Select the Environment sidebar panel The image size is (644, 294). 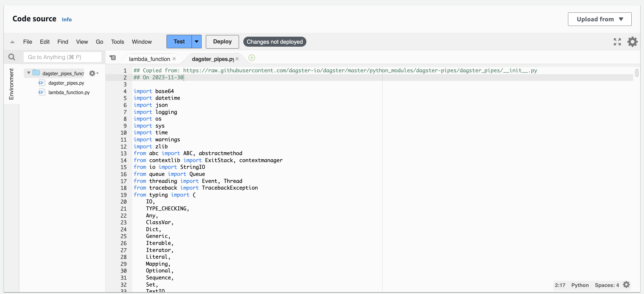point(11,84)
